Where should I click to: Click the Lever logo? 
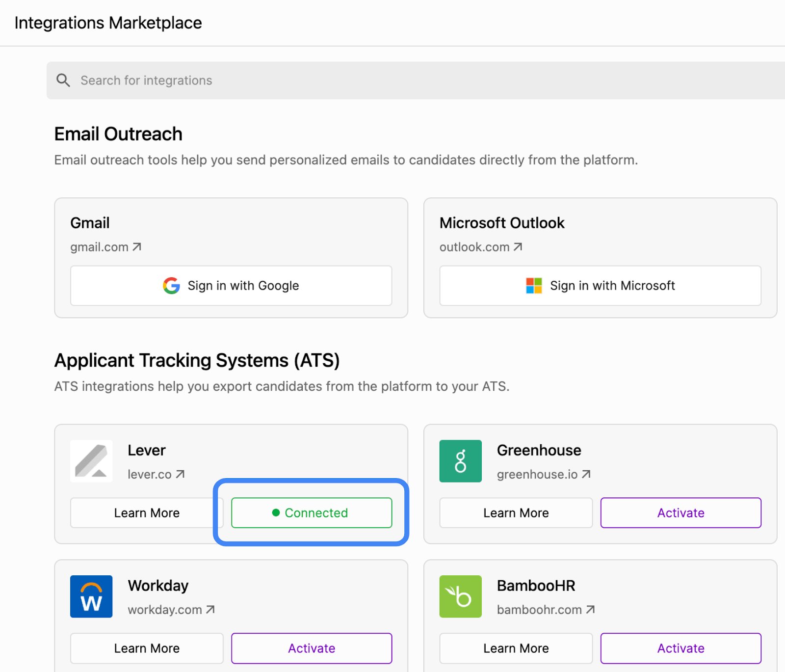click(91, 461)
